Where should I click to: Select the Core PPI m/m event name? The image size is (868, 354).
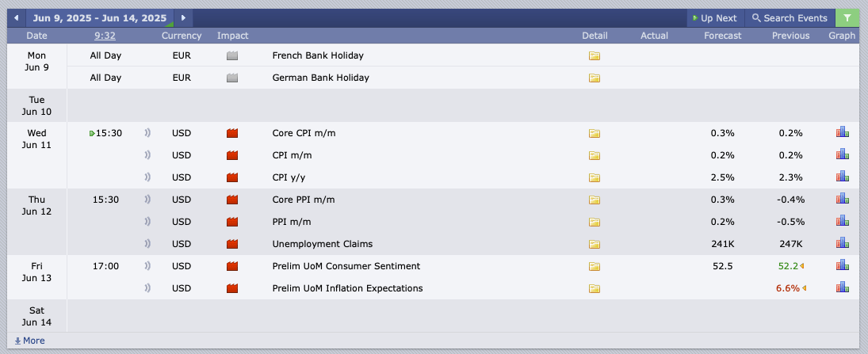304,200
